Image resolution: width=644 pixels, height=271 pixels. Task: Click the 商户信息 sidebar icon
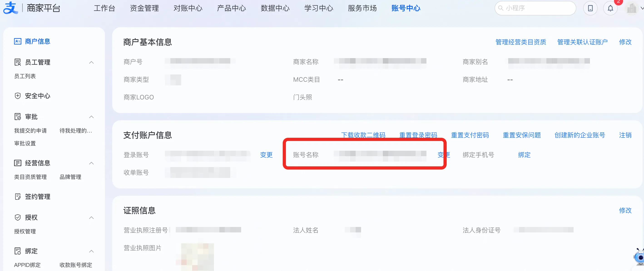tap(17, 41)
